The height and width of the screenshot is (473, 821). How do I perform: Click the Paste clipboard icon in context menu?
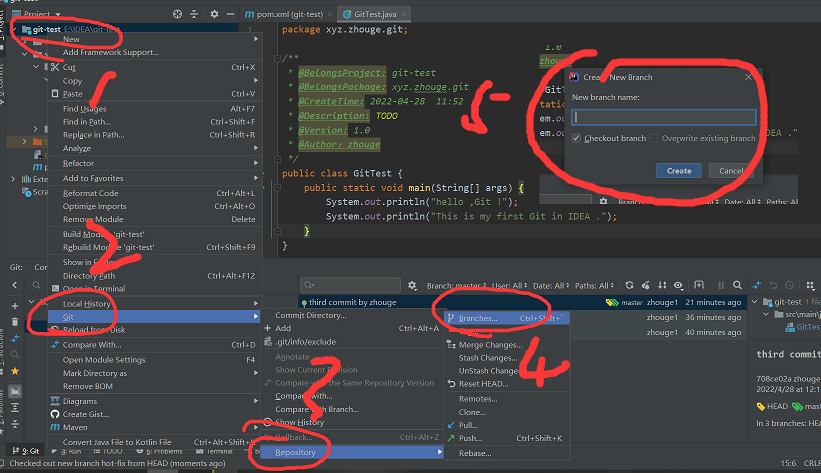54,94
